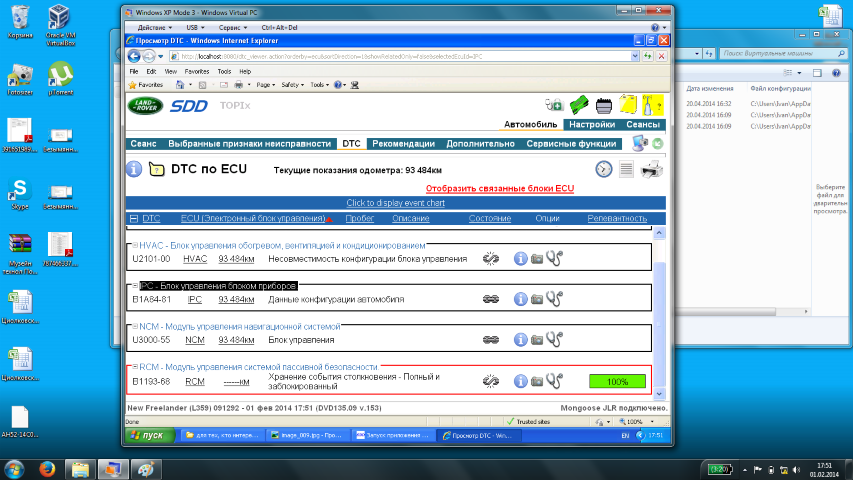Click the IE home toolbar icon
The height and width of the screenshot is (480, 853).
[180, 85]
